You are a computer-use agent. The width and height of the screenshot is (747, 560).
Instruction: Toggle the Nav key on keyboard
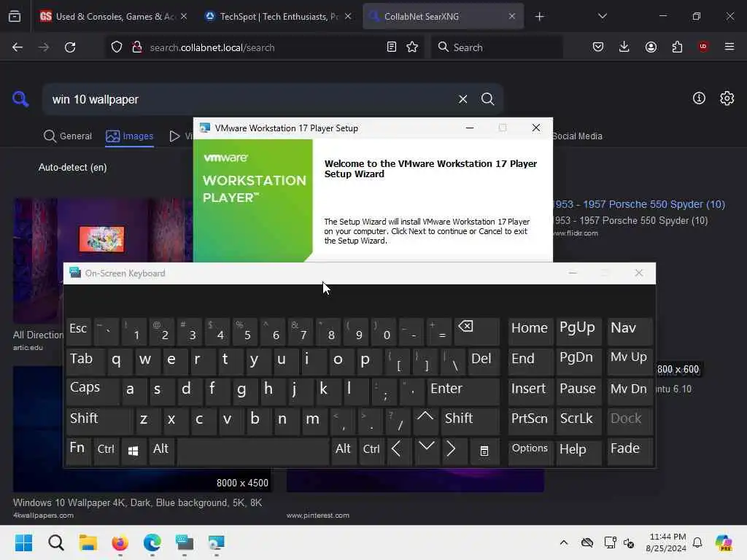(x=630, y=330)
